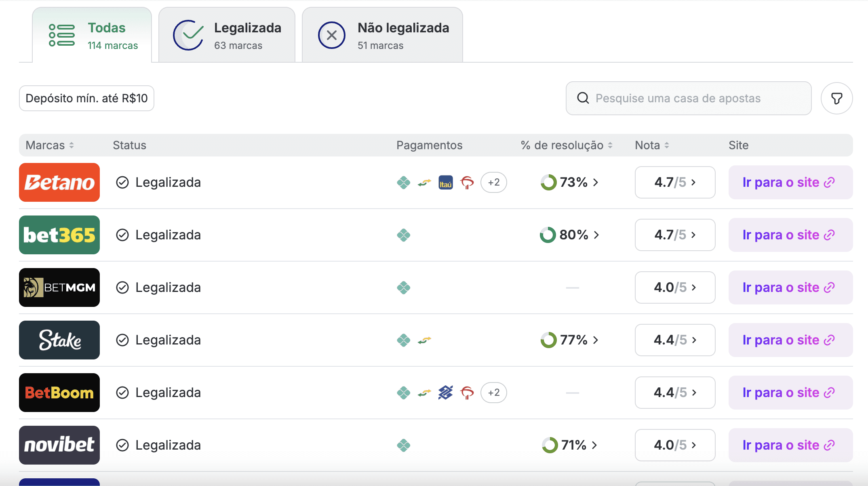Click the Bradesco icon in Betano row
The height and width of the screenshot is (486, 868).
click(x=467, y=182)
